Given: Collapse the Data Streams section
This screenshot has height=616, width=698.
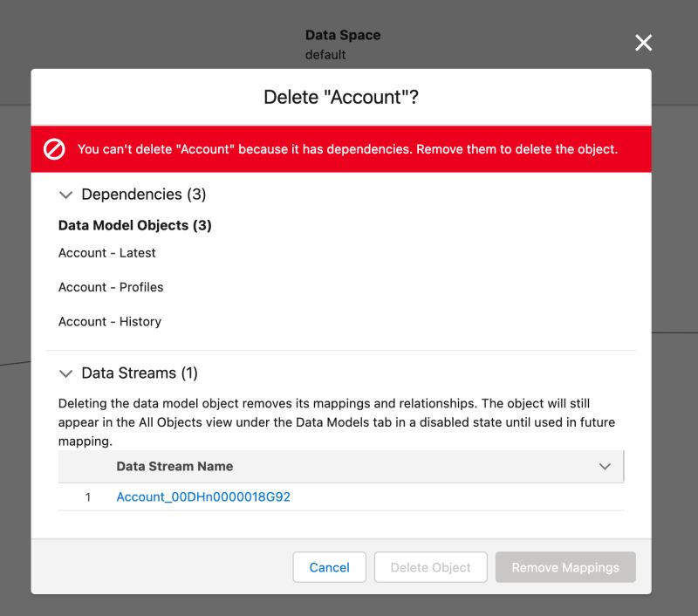Looking at the screenshot, I should 65,373.
